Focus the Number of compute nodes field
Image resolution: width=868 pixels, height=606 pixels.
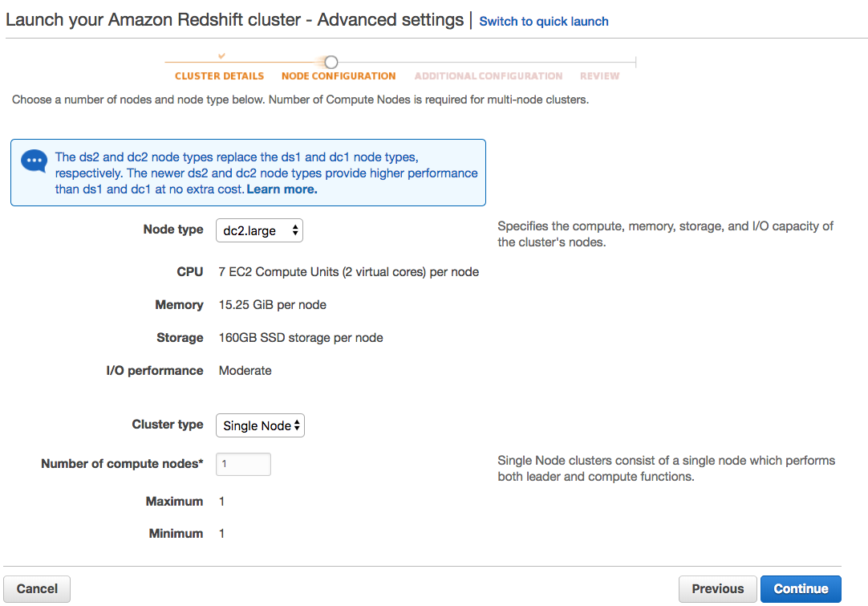243,464
